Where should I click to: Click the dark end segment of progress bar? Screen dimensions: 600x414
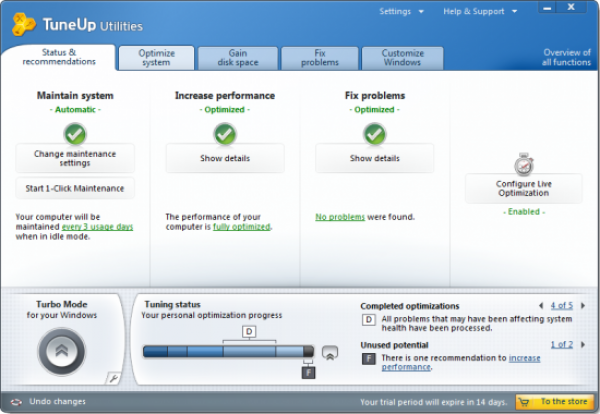[308, 351]
